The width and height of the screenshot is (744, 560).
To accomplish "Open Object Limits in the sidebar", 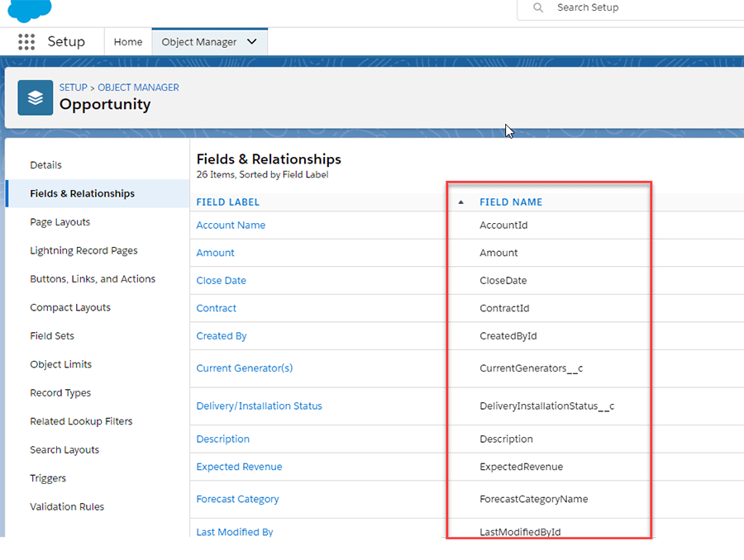I will [x=60, y=364].
